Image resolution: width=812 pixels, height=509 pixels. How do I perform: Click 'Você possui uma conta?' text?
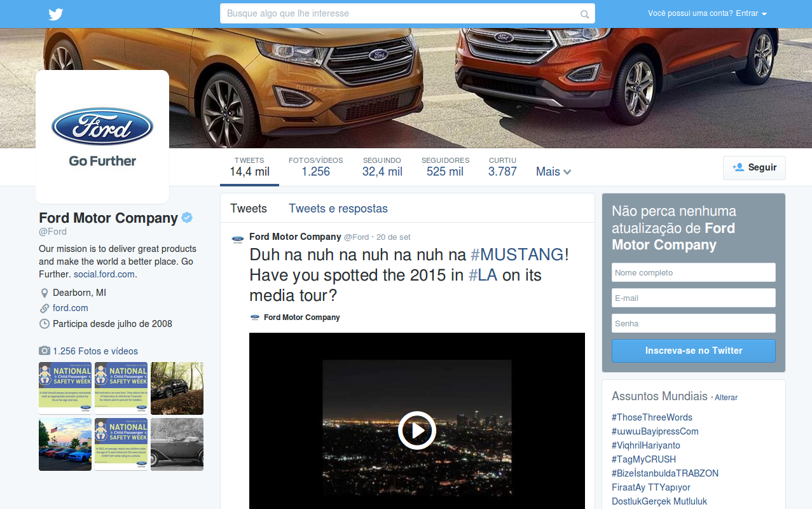point(691,13)
